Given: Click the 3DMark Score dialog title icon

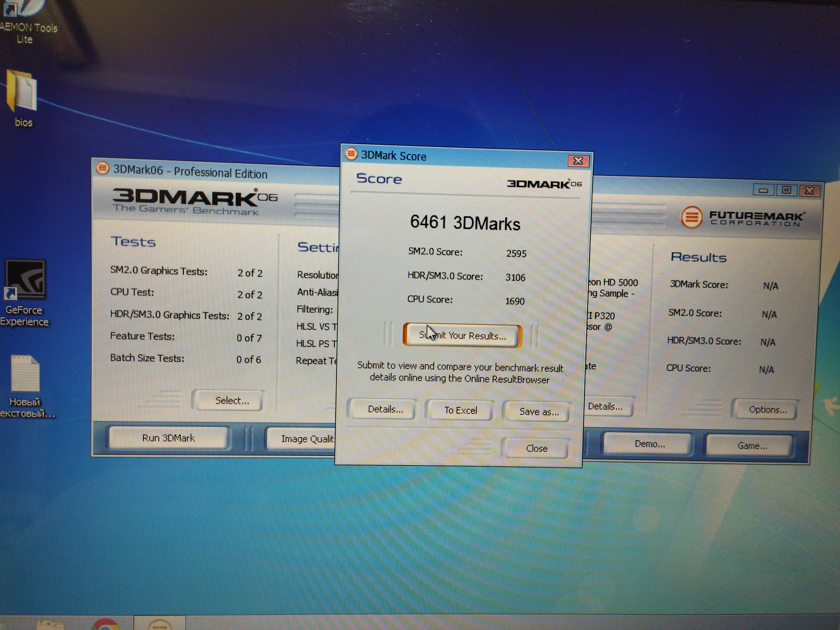Looking at the screenshot, I should (351, 154).
